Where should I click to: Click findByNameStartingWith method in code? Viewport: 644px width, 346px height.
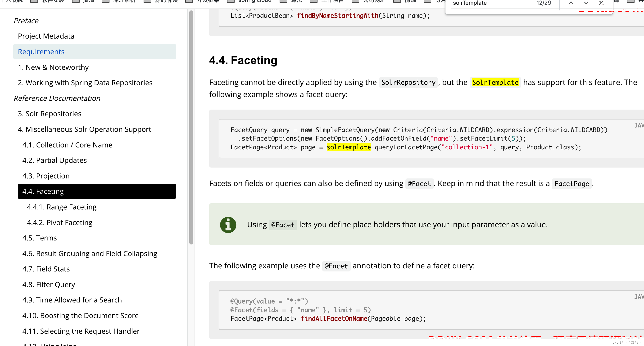[x=337, y=16]
